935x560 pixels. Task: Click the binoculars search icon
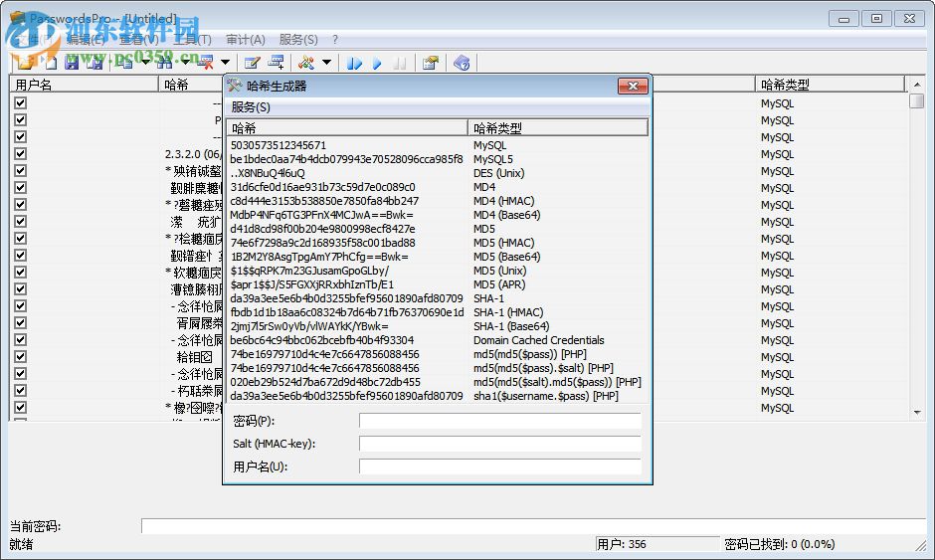point(164,62)
